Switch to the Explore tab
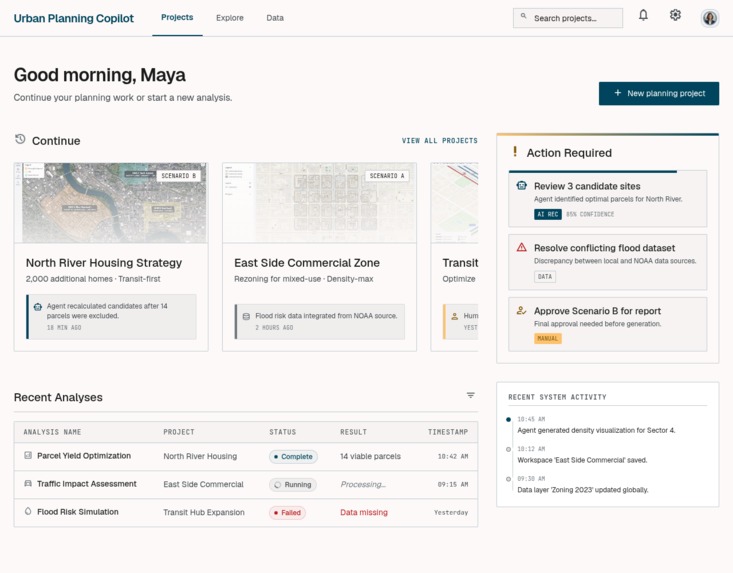This screenshot has height=573, width=733. click(230, 18)
